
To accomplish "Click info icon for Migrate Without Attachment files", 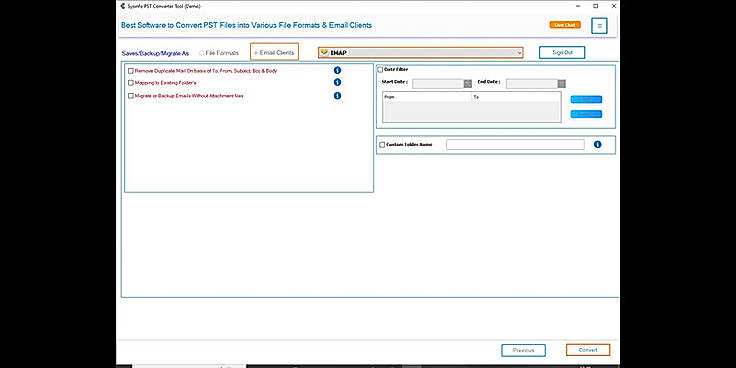I will click(337, 96).
